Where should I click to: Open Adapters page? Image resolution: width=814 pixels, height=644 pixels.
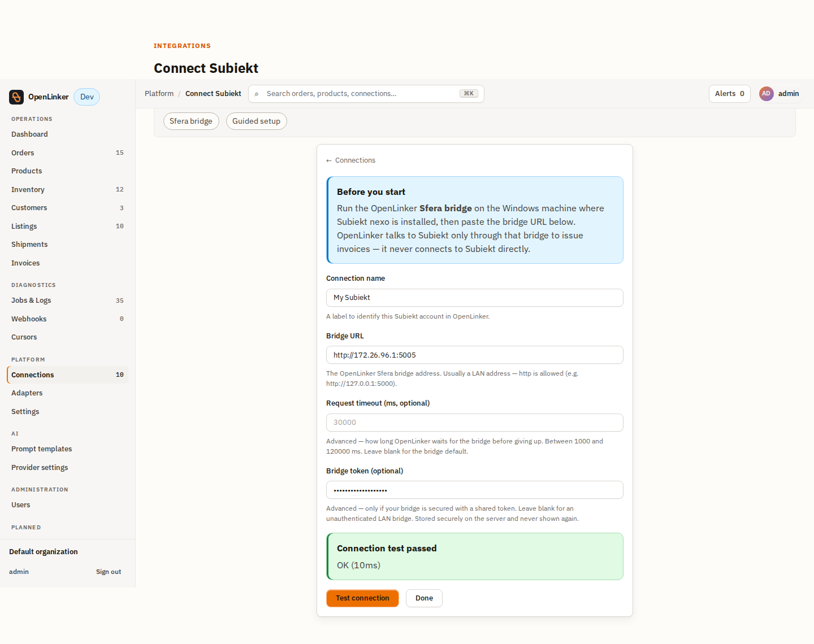(x=68, y=393)
